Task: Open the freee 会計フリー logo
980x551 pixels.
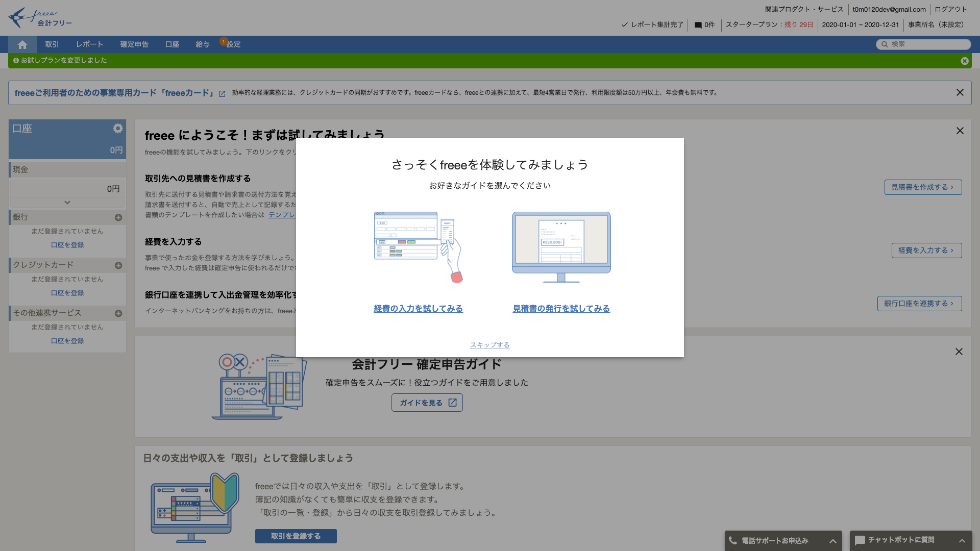Action: (x=40, y=17)
